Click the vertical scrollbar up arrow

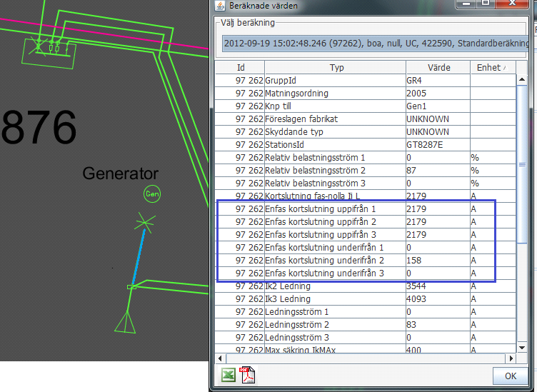click(x=522, y=80)
